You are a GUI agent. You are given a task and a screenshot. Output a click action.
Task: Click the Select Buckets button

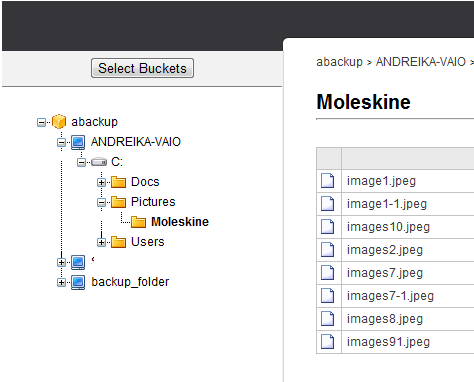[x=142, y=68]
